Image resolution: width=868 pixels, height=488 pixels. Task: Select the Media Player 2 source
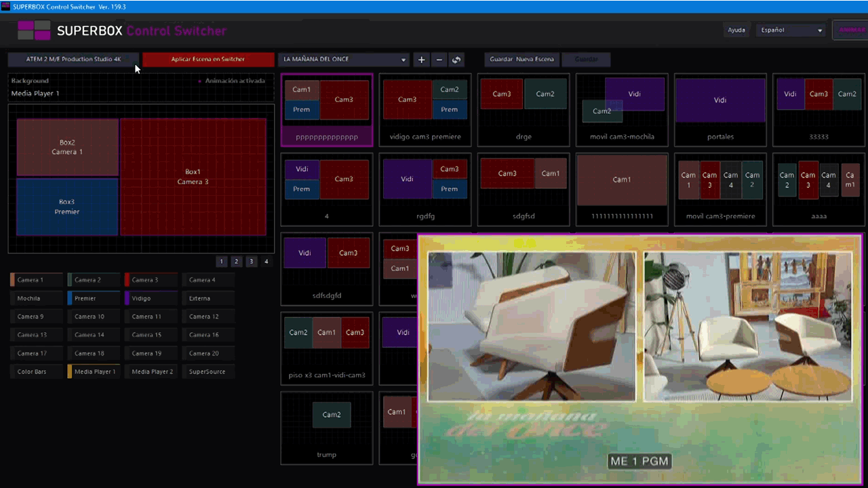(x=151, y=371)
